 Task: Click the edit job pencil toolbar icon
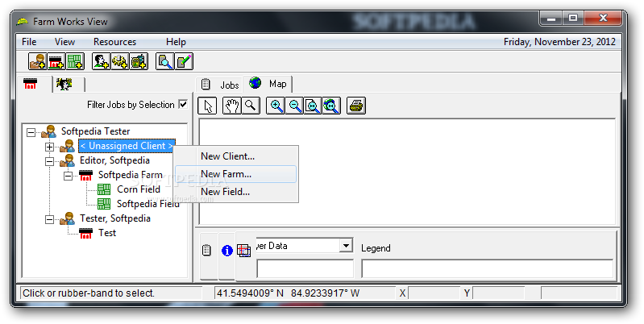tap(184, 61)
